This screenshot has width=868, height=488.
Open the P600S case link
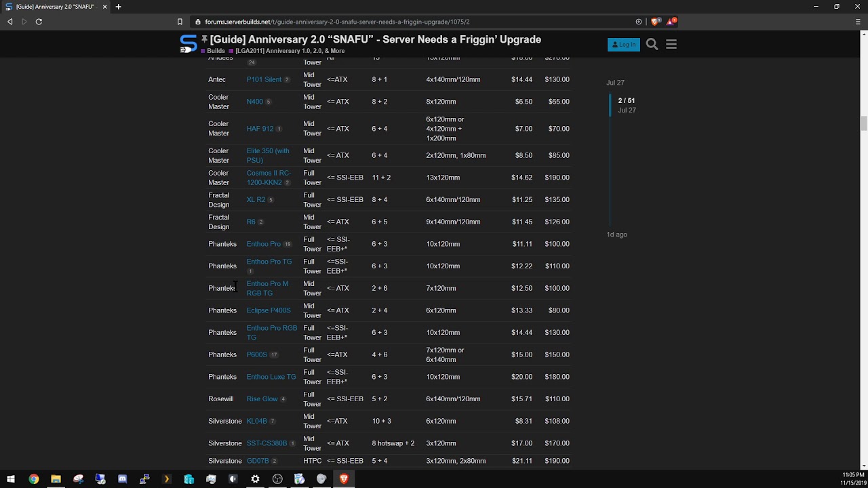pyautogui.click(x=256, y=354)
